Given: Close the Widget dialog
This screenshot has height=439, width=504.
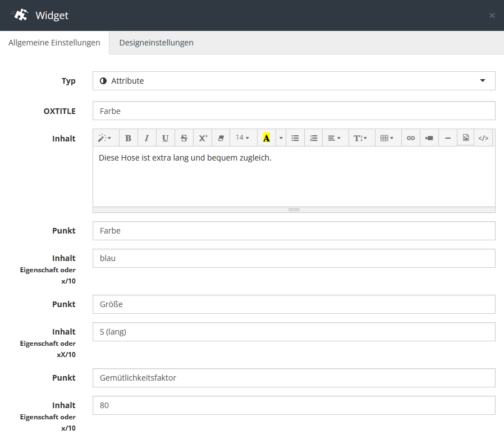Looking at the screenshot, I should (x=492, y=15).
